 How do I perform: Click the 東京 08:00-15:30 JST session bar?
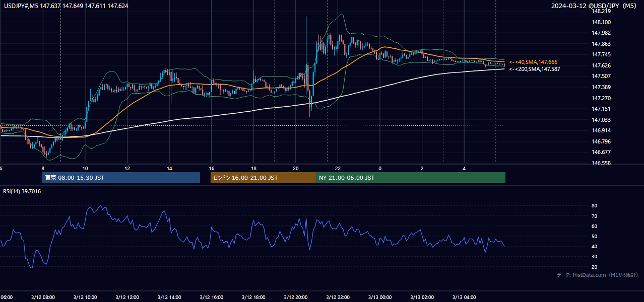pos(121,178)
